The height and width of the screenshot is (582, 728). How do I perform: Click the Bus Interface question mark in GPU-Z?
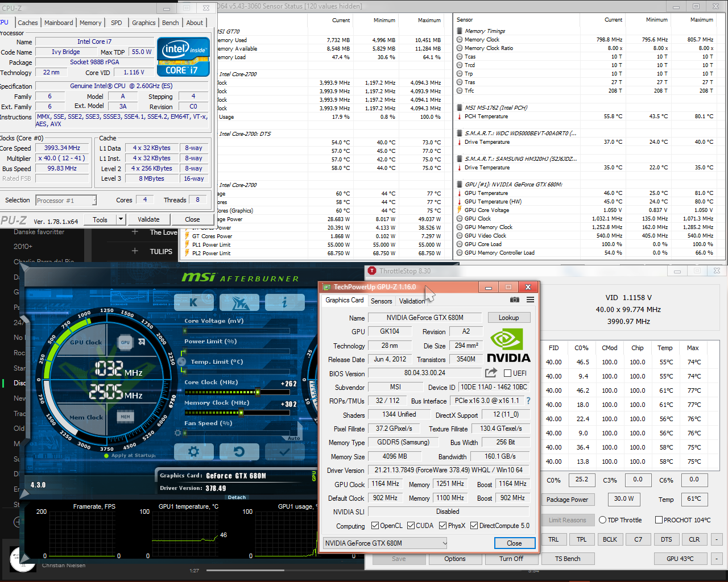528,401
